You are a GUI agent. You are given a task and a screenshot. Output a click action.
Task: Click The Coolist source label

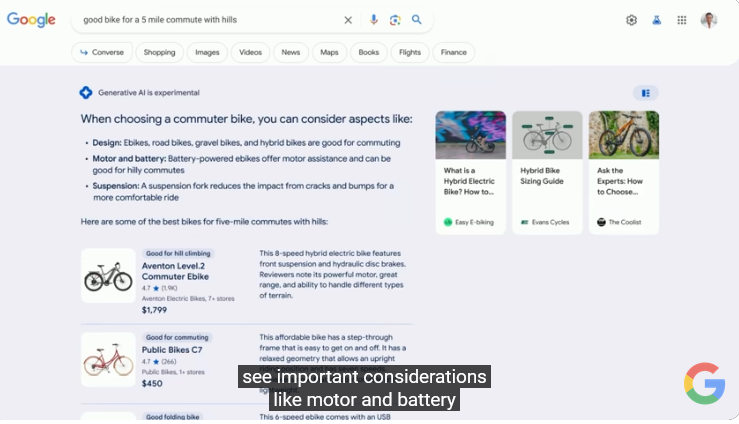(x=619, y=222)
